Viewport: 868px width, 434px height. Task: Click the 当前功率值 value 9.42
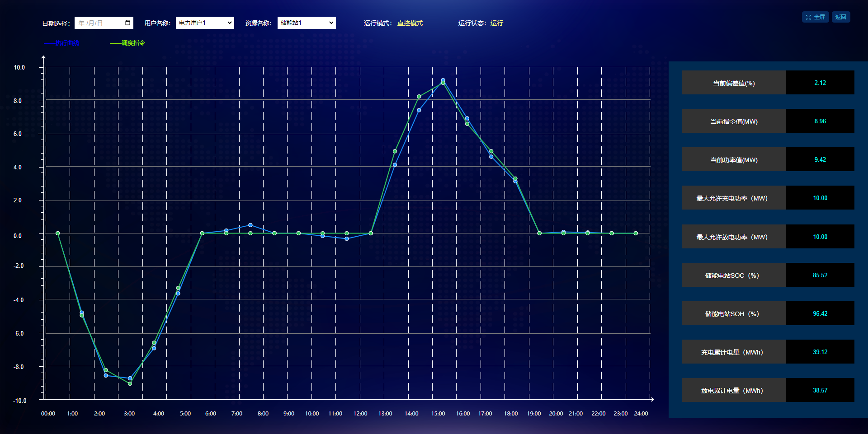820,159
